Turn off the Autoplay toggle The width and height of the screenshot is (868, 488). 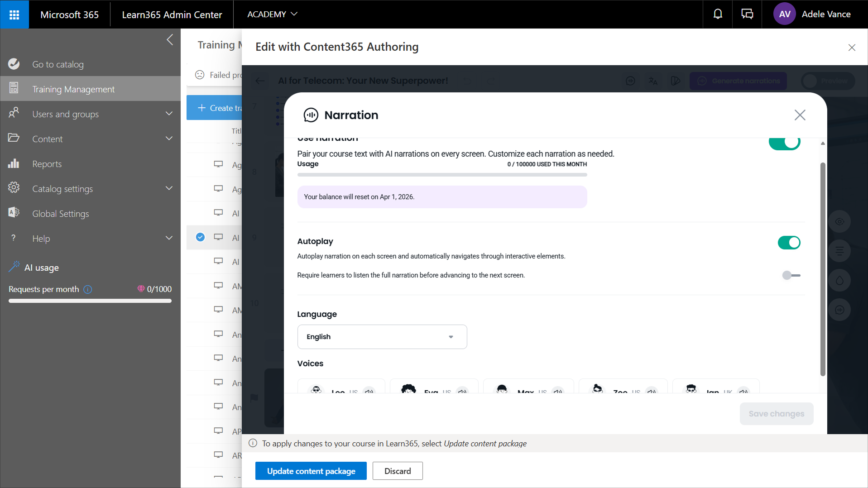[x=789, y=243]
